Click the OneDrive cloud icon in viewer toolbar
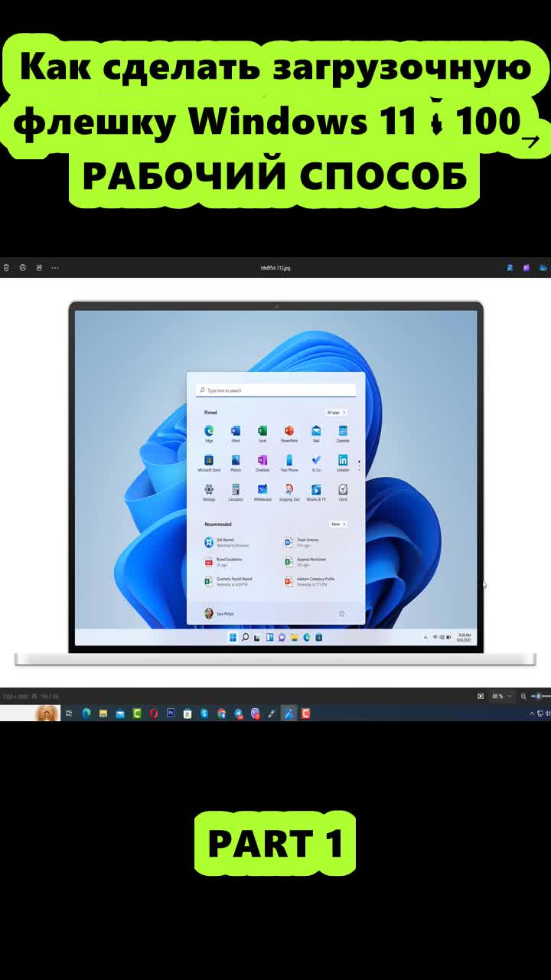 [x=543, y=268]
